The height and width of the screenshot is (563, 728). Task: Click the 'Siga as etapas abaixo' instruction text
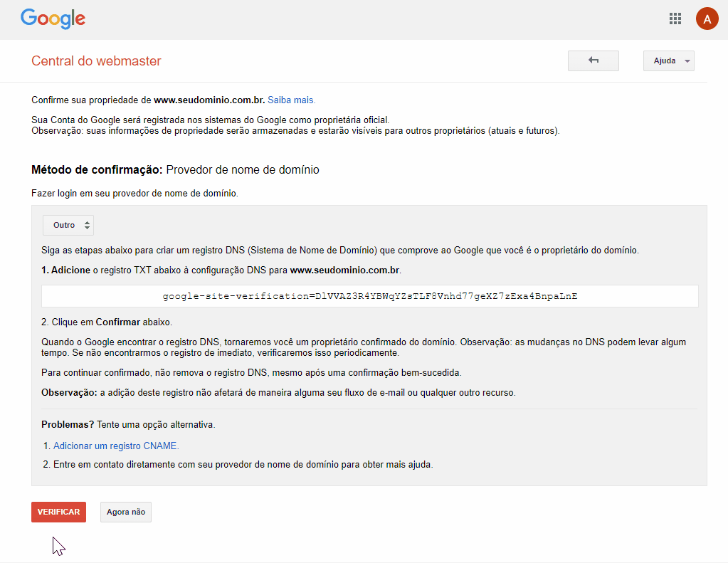(340, 251)
